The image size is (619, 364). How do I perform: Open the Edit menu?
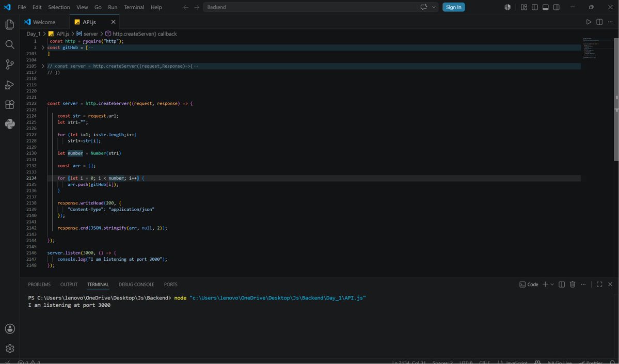(x=37, y=7)
